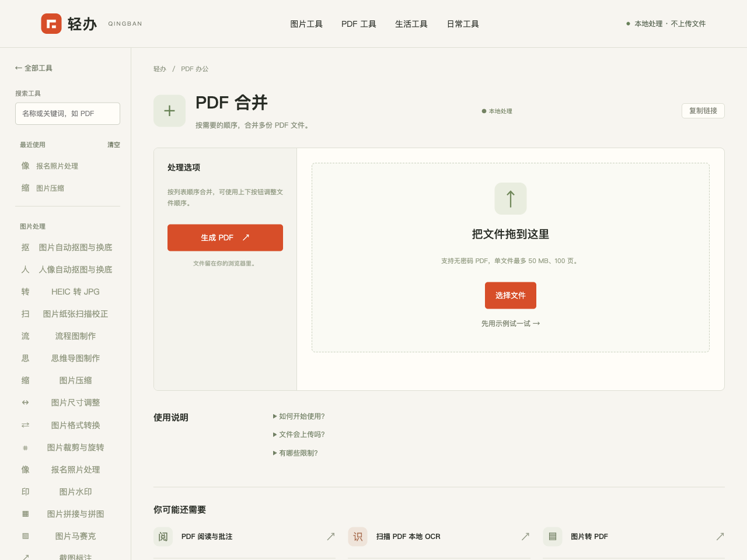Click the arrow on 图片转 PDF card

click(x=720, y=537)
